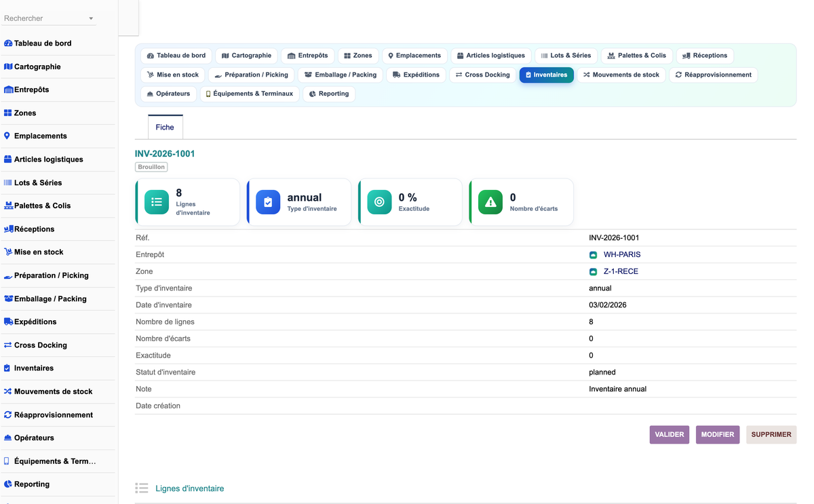Open Mise en stock in top module bar

pos(172,75)
